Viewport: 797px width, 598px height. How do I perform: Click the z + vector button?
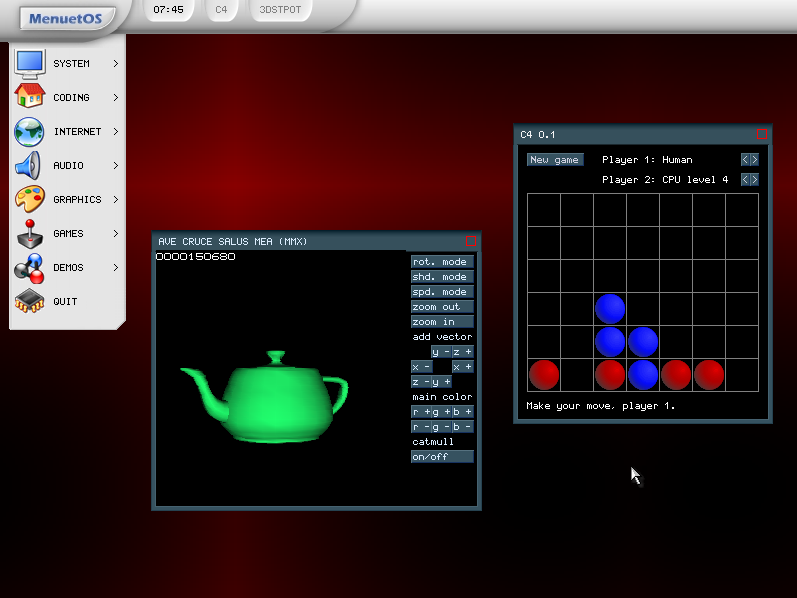point(463,352)
